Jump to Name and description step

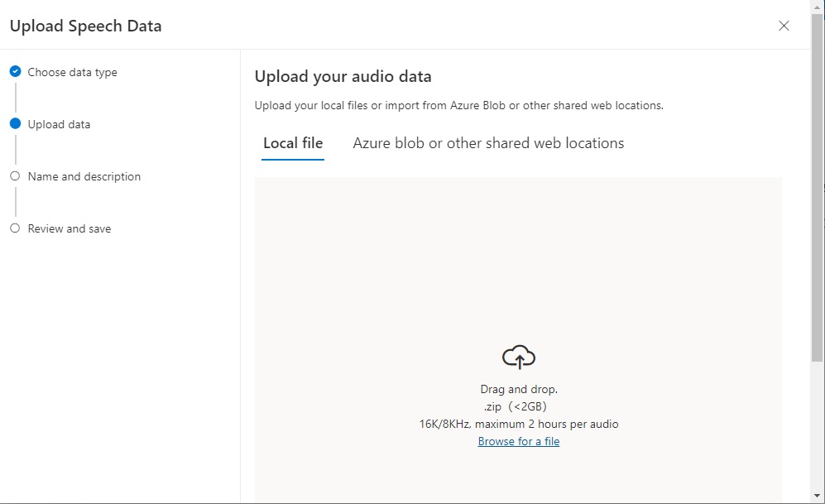pyautogui.click(x=84, y=176)
